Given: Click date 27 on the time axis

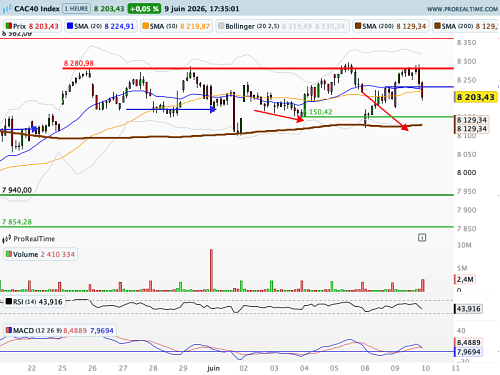Looking at the screenshot, I should [x=123, y=368].
